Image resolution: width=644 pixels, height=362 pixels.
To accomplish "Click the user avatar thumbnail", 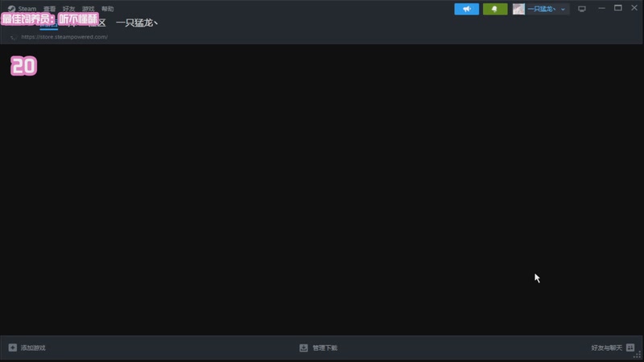I will [518, 9].
